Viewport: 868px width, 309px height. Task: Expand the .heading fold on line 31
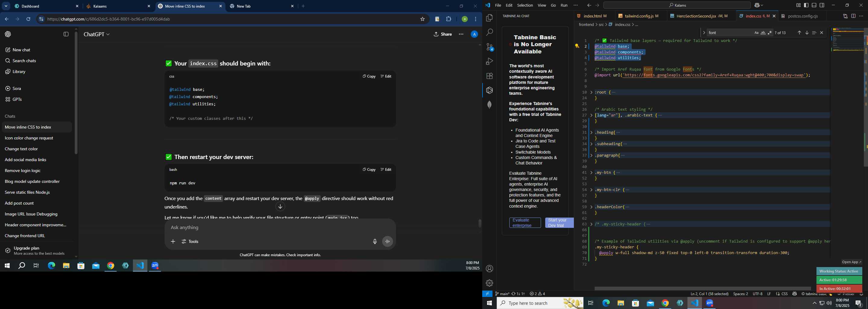pos(591,132)
